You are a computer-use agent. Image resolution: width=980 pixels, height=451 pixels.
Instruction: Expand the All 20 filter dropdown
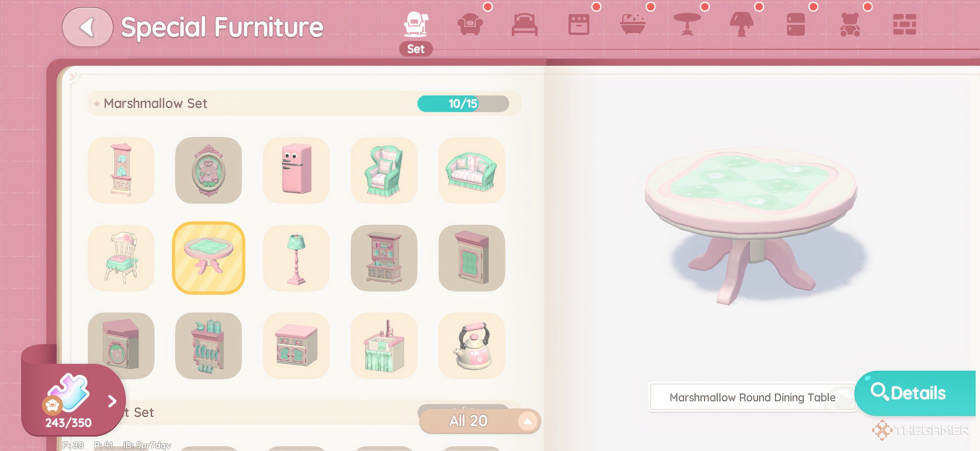point(480,421)
